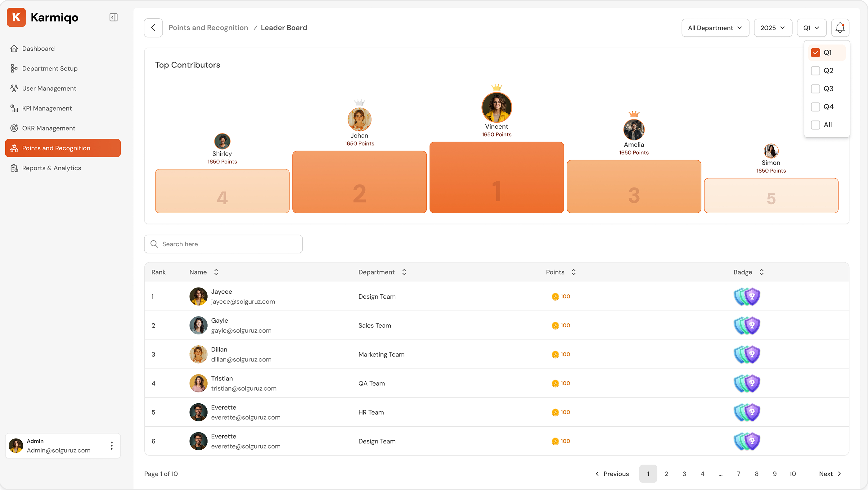
Task: Click Gayle's profile picture
Action: point(199,326)
